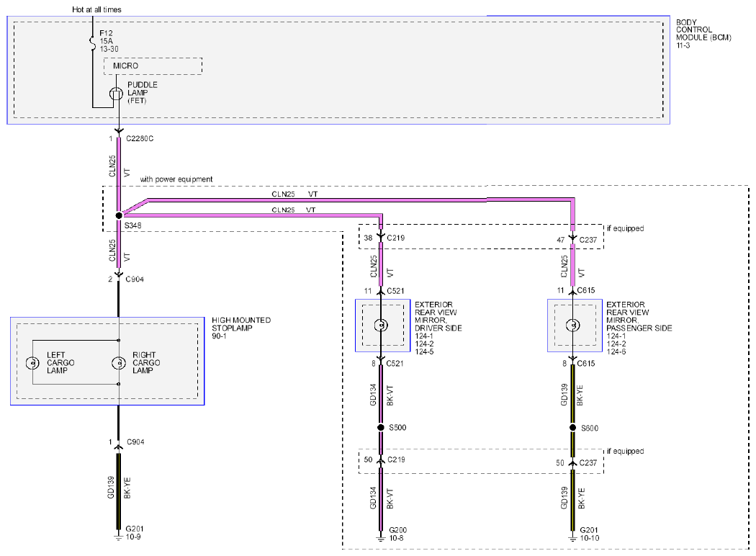756x556 pixels.
Task: Click 'CLN25 VT' label on uppermost horizontal wire
Action: [x=294, y=194]
